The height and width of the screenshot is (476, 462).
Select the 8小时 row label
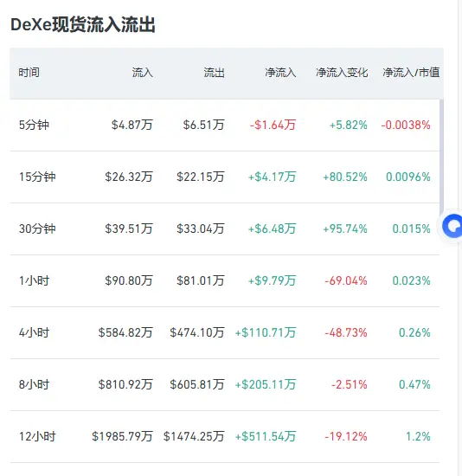point(34,384)
